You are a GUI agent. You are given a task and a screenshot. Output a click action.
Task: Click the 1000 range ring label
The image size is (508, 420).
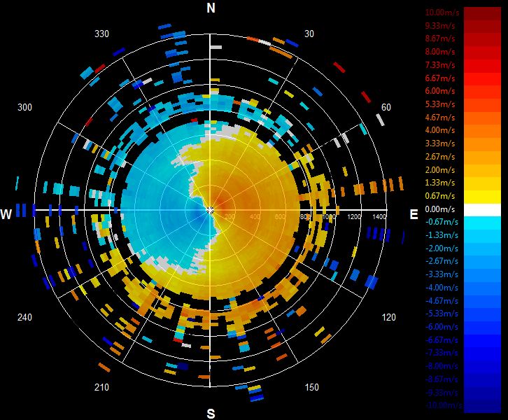[x=329, y=216]
